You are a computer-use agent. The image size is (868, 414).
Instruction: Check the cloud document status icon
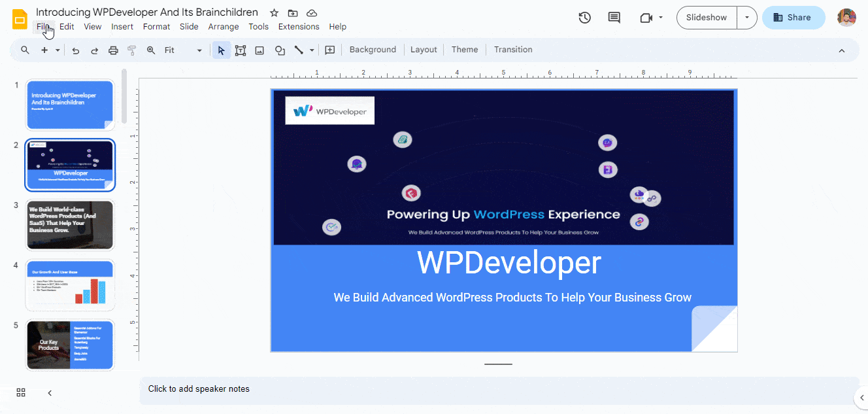coord(312,13)
